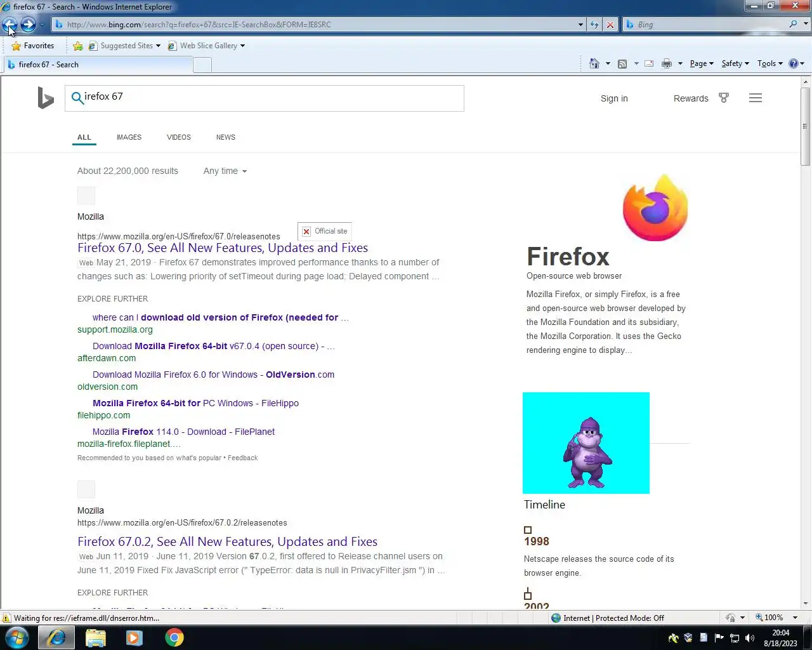812x650 pixels.
Task: Click the page vertical scrollbar thumb
Action: pos(806,126)
